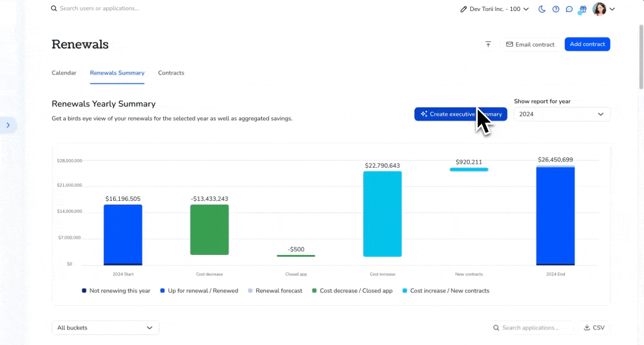Click the pencil edit icon beside Dev Torii Inc.
The height and width of the screenshot is (345, 644).
[463, 9]
